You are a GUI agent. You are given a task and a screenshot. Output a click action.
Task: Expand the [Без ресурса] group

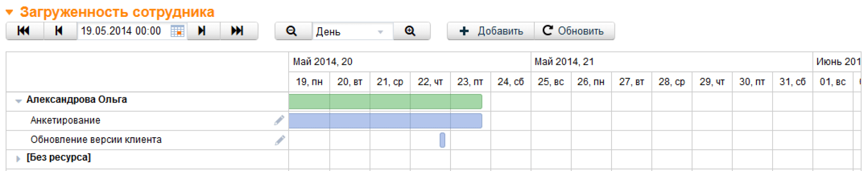click(18, 158)
